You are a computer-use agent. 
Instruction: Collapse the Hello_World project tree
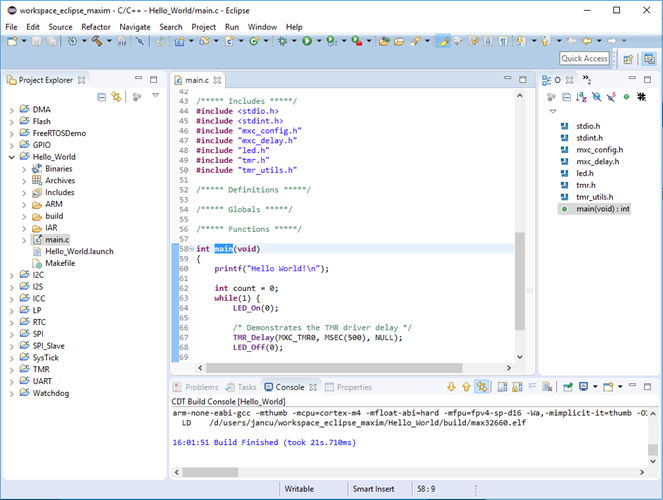click(11, 157)
